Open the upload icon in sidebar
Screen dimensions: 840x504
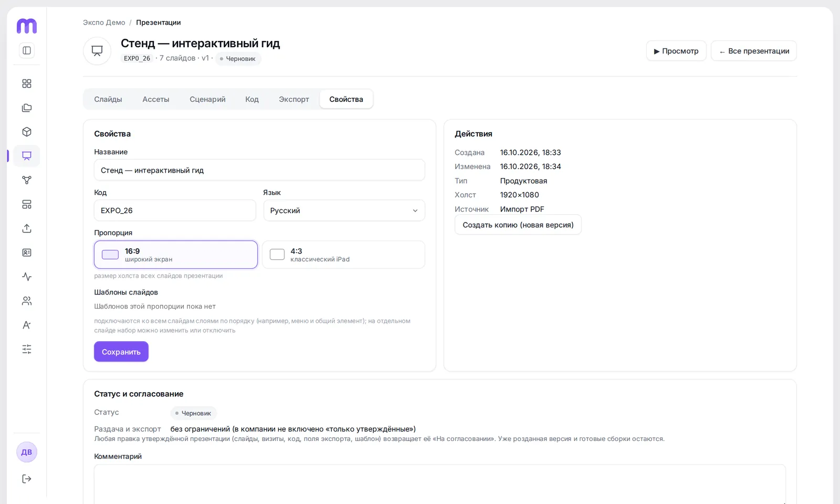[x=27, y=228]
